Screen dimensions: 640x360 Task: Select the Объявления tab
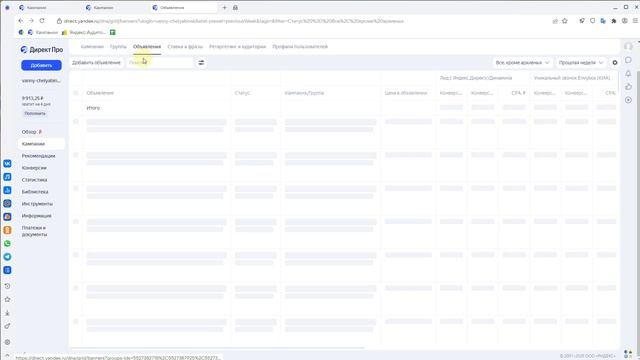click(x=147, y=47)
